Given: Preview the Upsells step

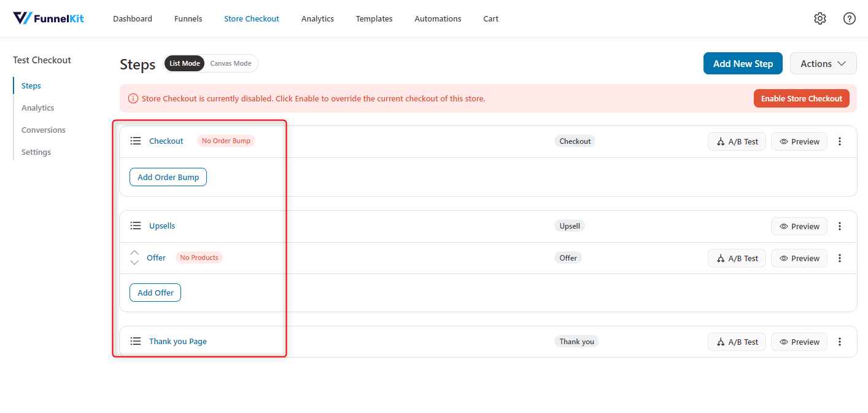Looking at the screenshot, I should 799,226.
